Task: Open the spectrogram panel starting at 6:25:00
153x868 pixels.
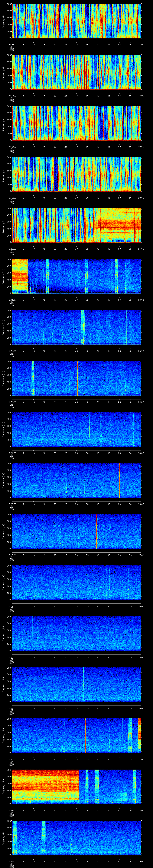Action: tap(76, 481)
